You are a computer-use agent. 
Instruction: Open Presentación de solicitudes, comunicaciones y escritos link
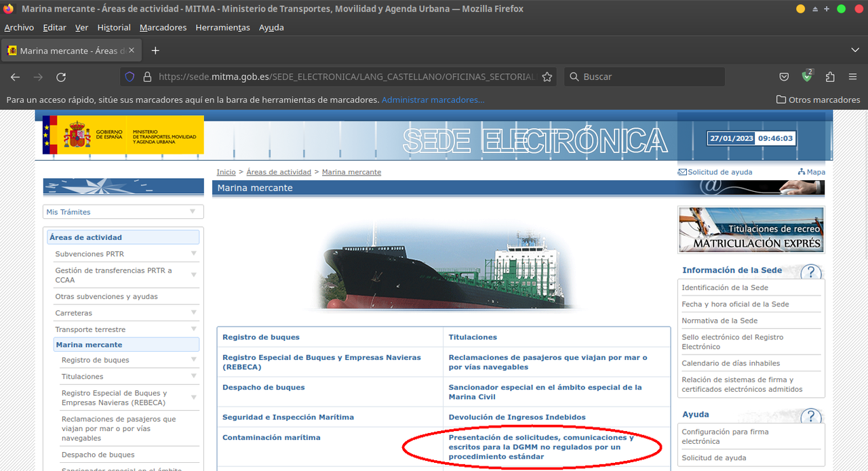point(541,447)
